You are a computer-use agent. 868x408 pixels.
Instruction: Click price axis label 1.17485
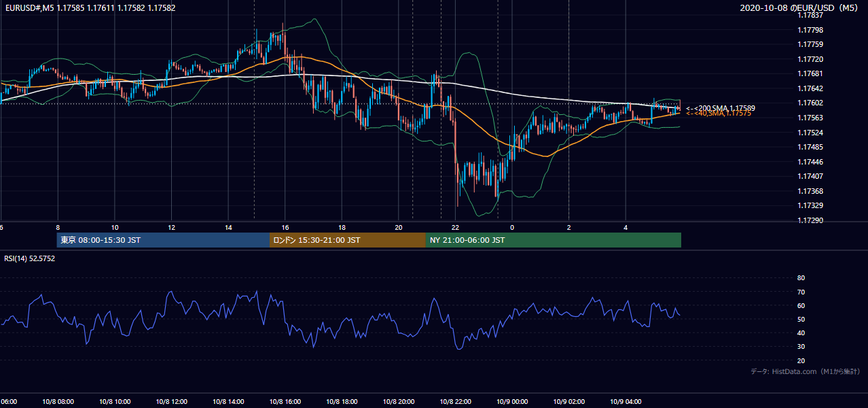coord(810,147)
